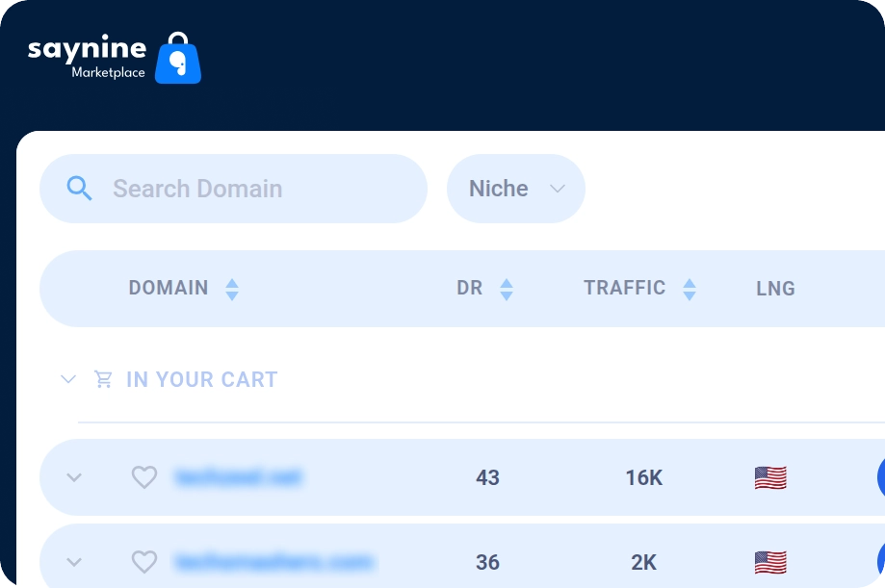Click the magnifying glass search icon
The image size is (885, 588).
pos(80,189)
